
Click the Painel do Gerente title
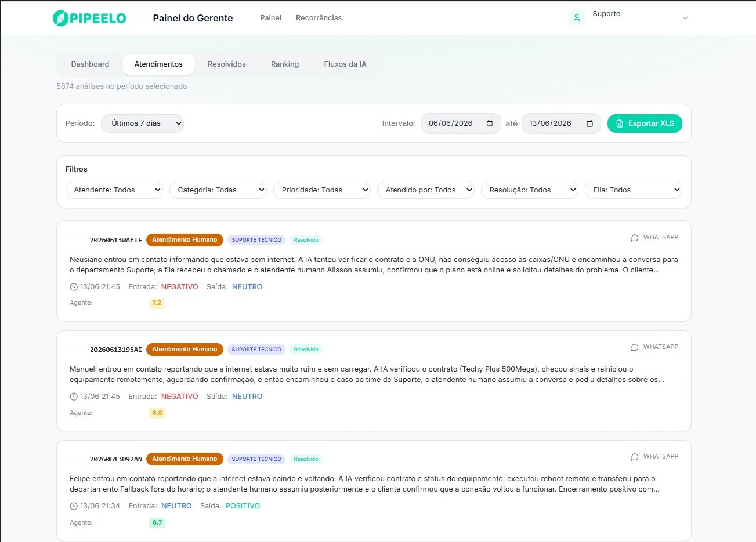(193, 18)
